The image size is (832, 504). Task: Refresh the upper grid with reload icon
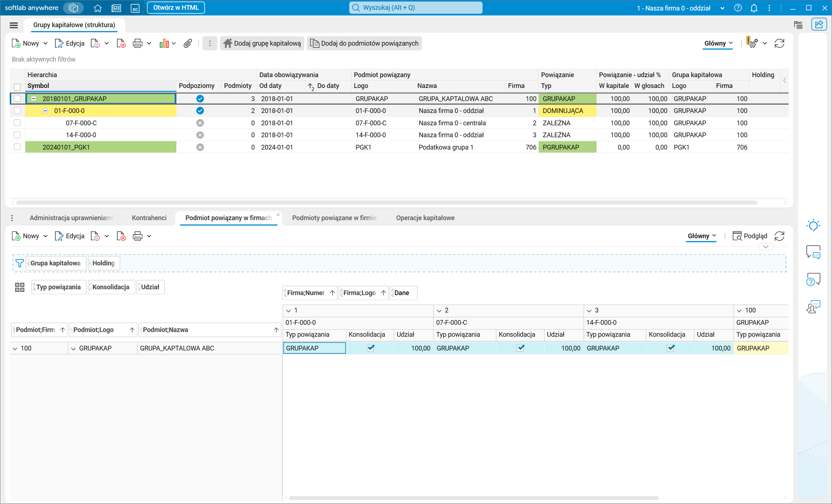(x=779, y=43)
